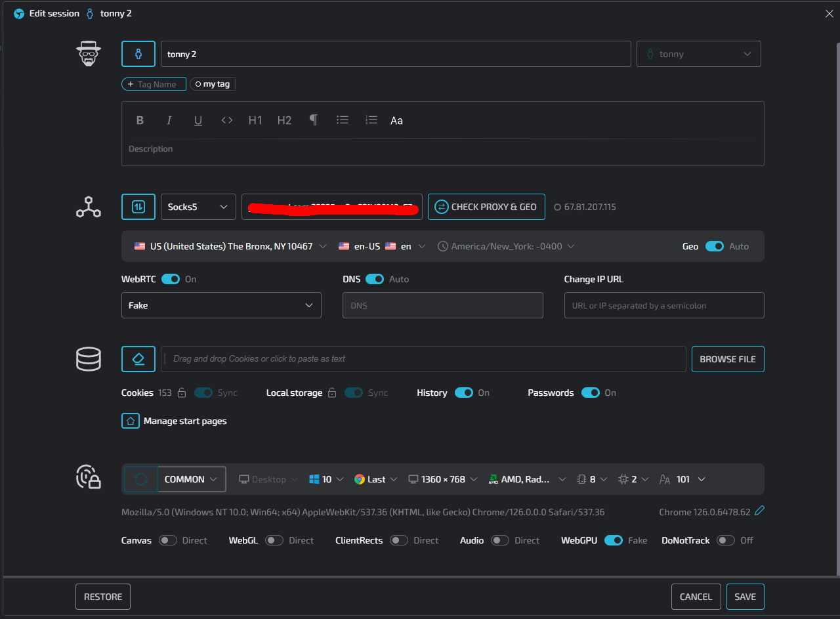Open the Socks5 proxy type dropdown
Image resolution: width=840 pixels, height=619 pixels.
[198, 207]
